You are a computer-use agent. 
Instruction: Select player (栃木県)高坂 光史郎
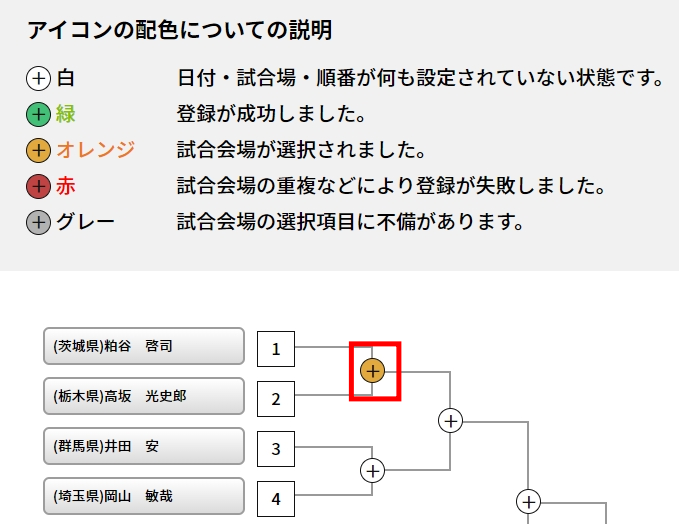(144, 396)
